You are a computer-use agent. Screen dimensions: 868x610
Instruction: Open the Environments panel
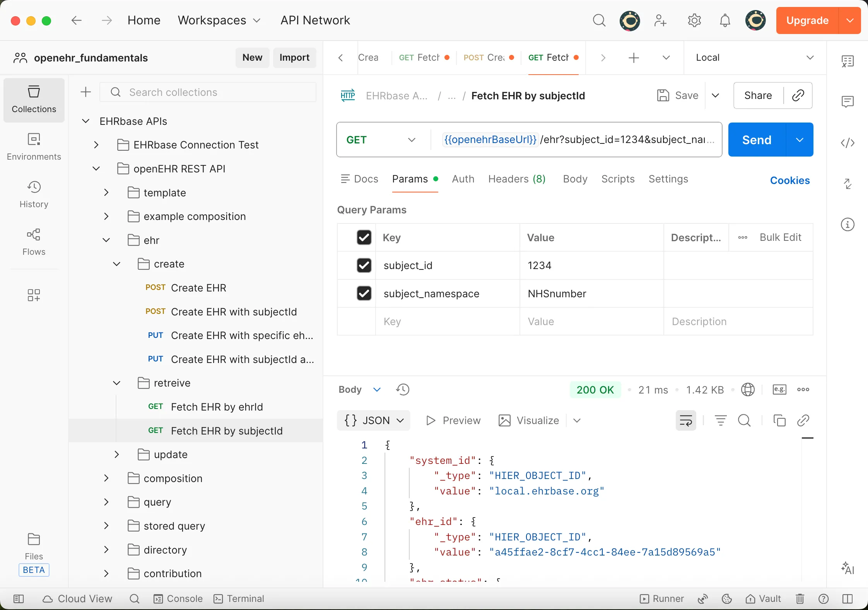(x=34, y=146)
